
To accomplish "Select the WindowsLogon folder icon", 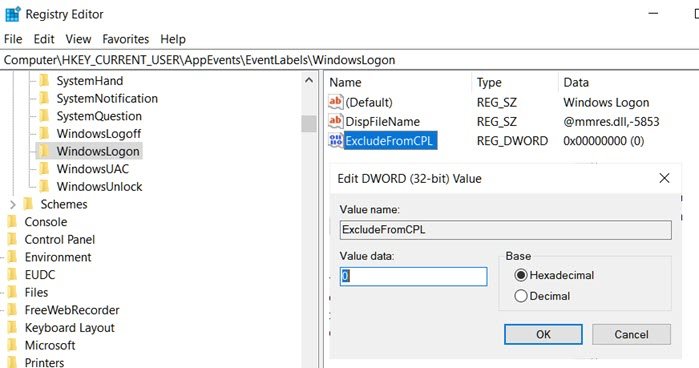I will [x=44, y=151].
